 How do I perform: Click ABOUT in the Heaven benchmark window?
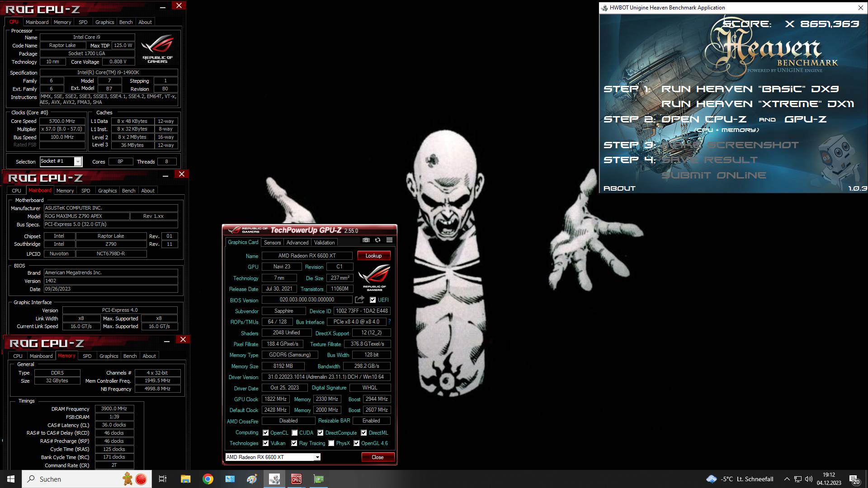coord(619,188)
